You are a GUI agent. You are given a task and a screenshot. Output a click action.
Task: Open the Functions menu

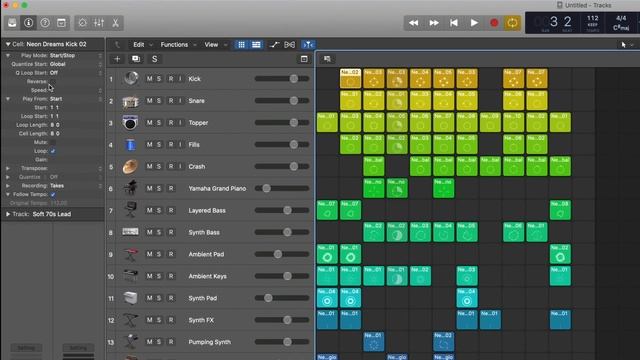[x=174, y=44]
